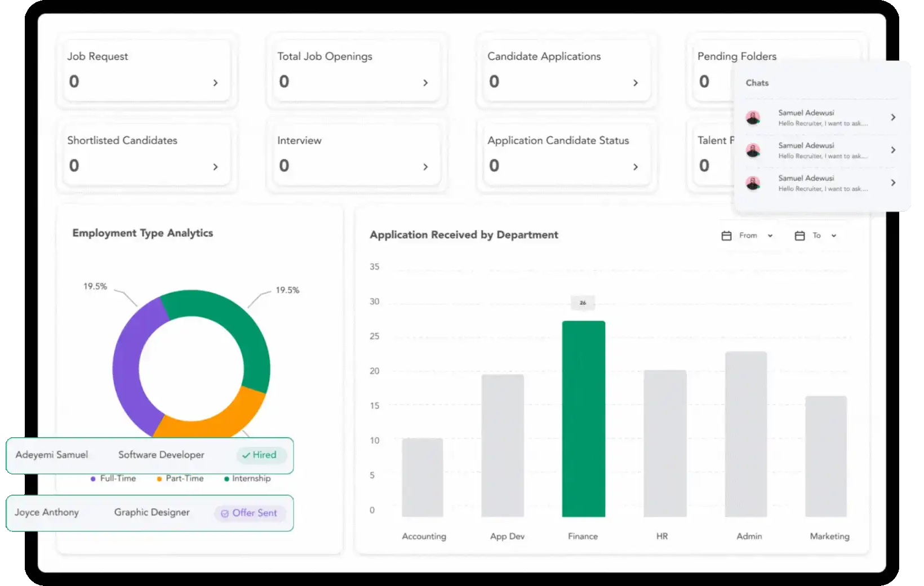The height and width of the screenshot is (586, 924).
Task: Click the Offer Sent status badge
Action: [249, 513]
